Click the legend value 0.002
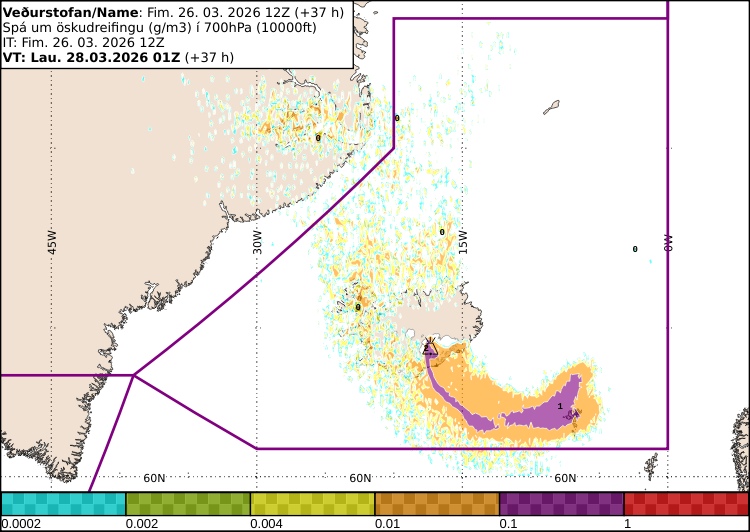This screenshot has width=750, height=532. (x=142, y=523)
